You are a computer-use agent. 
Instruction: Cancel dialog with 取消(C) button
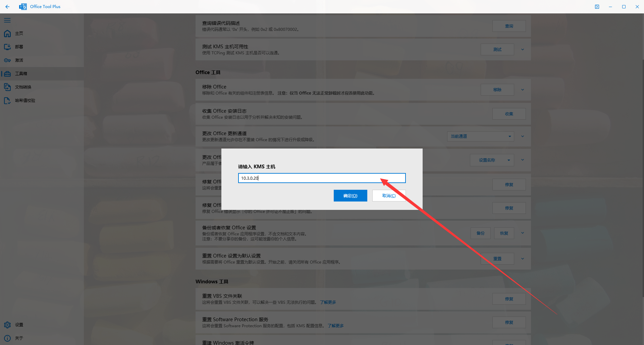[x=389, y=196]
